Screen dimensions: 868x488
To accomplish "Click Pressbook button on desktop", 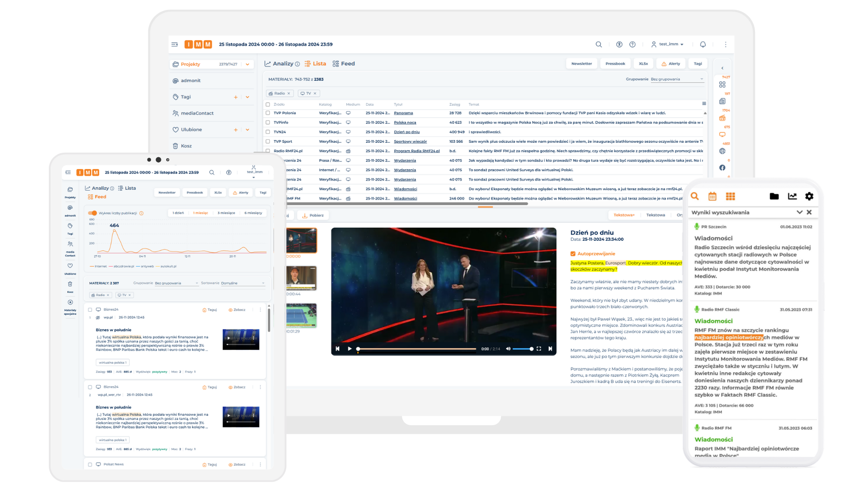I will pyautogui.click(x=615, y=64).
